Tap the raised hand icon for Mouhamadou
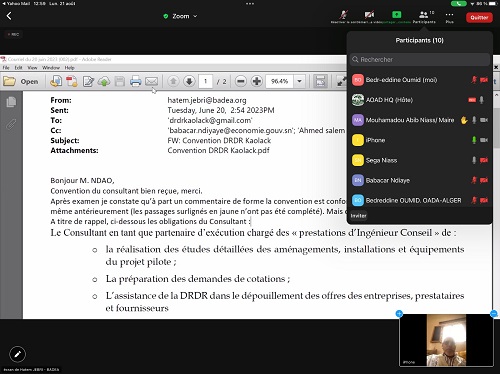This screenshot has height=374, width=500. coord(464,120)
